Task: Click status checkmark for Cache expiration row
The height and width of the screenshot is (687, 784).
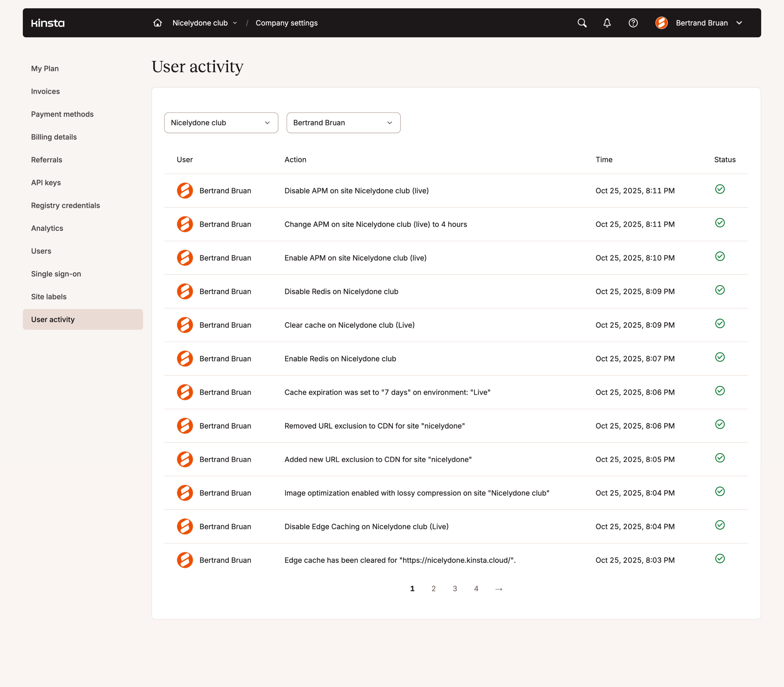Action: [720, 391]
